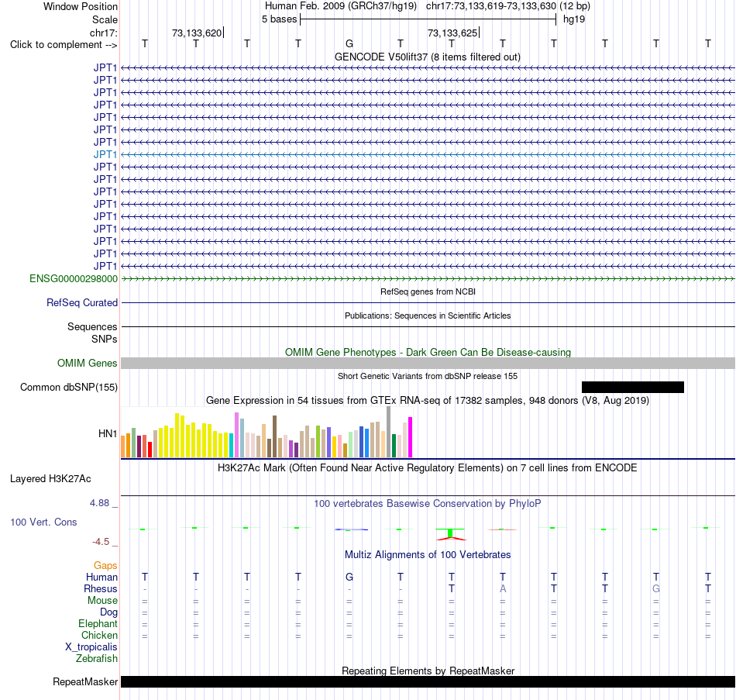Click the 'Chicken' alignment row label
Screen dimensions: 736x700
pos(99,635)
